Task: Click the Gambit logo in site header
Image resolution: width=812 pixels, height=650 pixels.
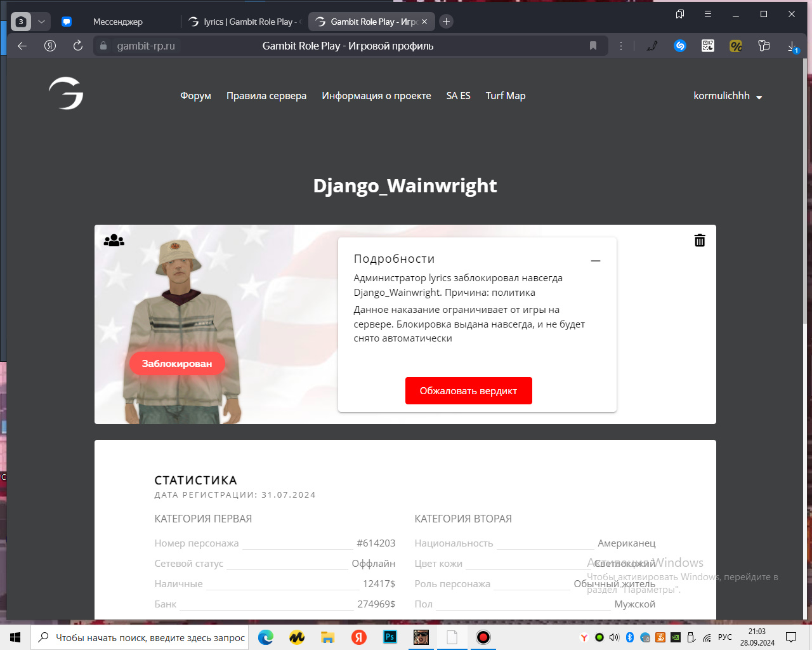Action: 66,93
